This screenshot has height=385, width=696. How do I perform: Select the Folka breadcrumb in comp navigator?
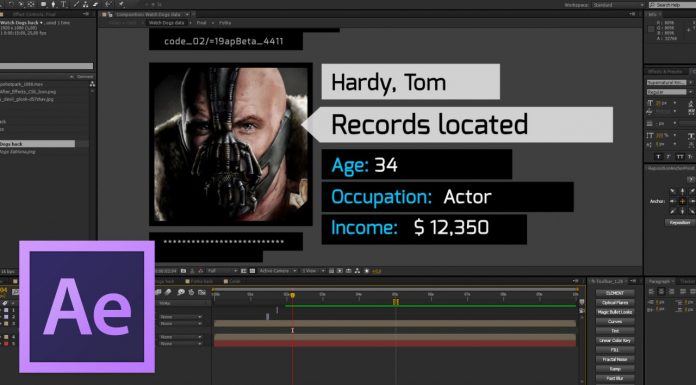coord(225,23)
